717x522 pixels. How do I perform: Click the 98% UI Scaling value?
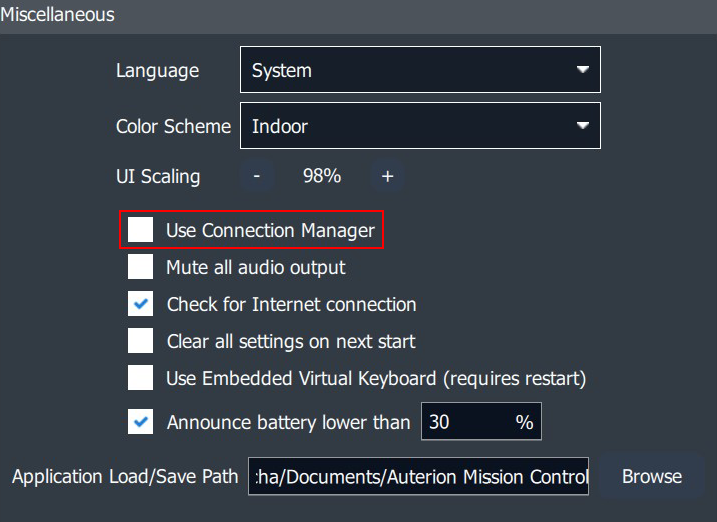point(322,176)
